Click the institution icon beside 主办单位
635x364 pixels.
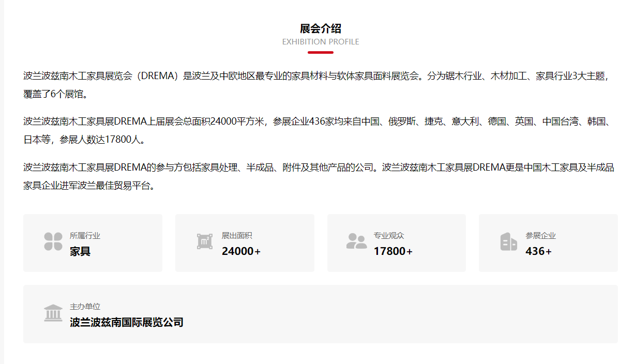53,313
